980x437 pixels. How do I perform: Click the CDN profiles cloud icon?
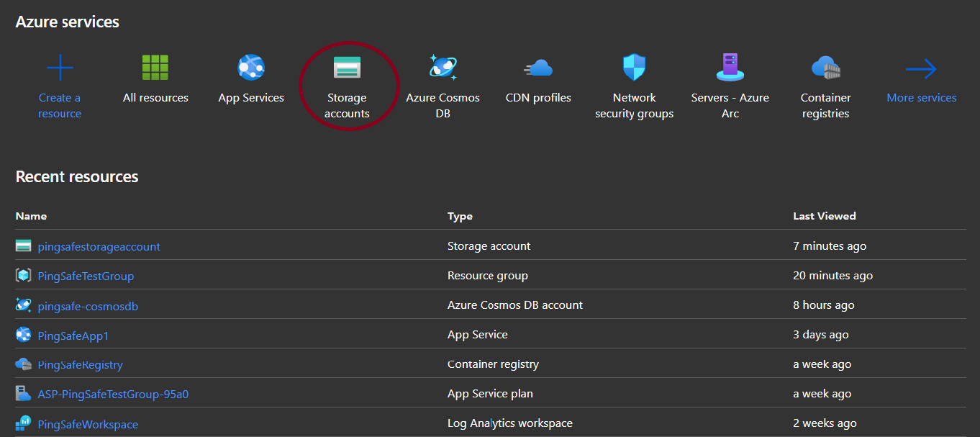pyautogui.click(x=538, y=68)
